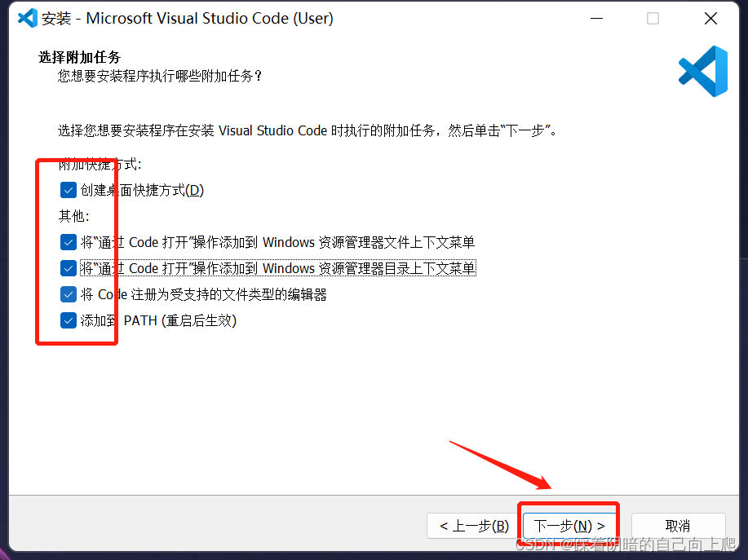Image resolution: width=748 pixels, height=560 pixels.
Task: Toggle the Windows 资源管理器文件上下文菜单 checkbox
Action: [69, 242]
